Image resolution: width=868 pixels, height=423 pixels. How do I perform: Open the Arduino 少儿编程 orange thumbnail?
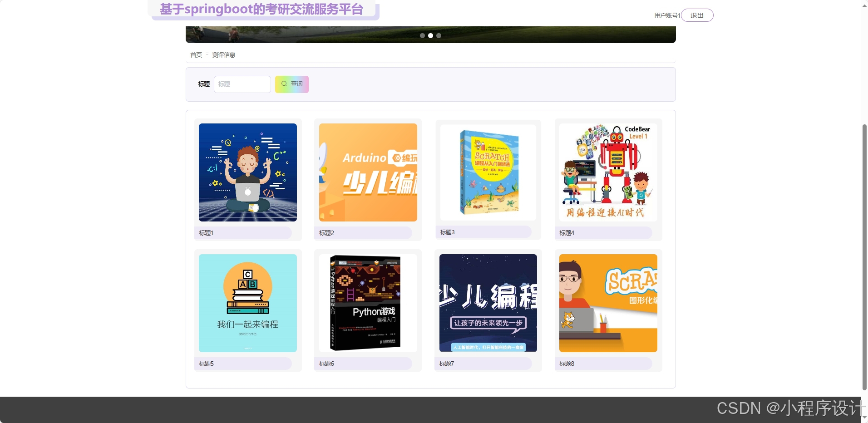point(368,172)
